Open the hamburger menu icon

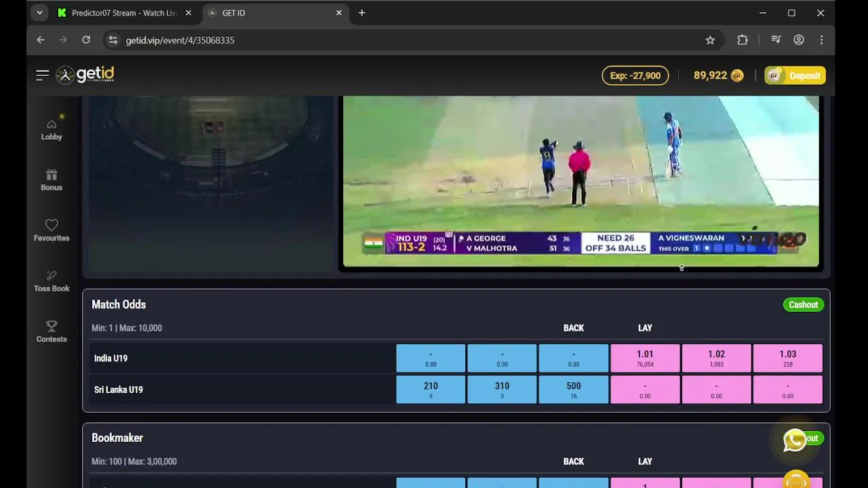pyautogui.click(x=42, y=75)
